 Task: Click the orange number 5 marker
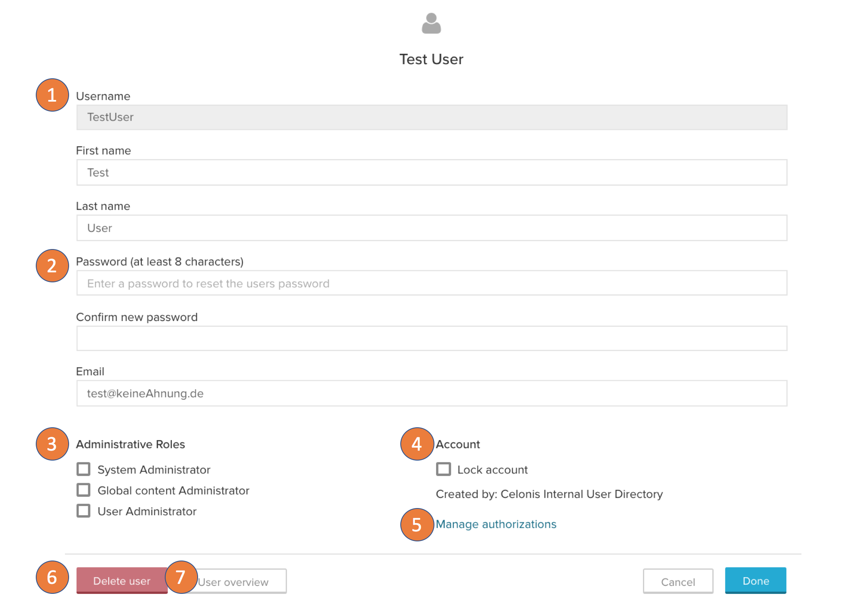[417, 525]
